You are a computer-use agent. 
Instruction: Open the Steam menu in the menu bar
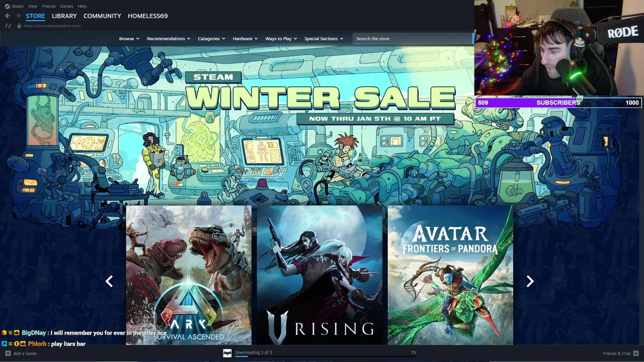point(18,6)
